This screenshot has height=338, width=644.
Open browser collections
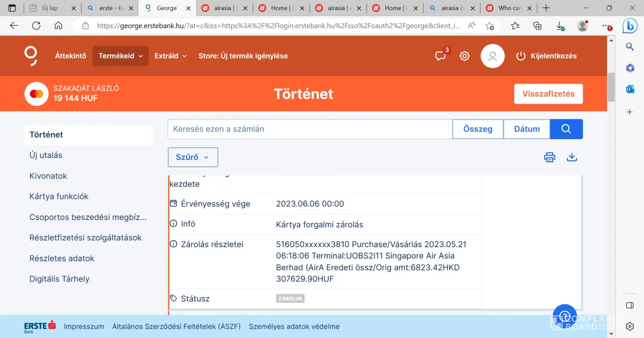coord(537,25)
